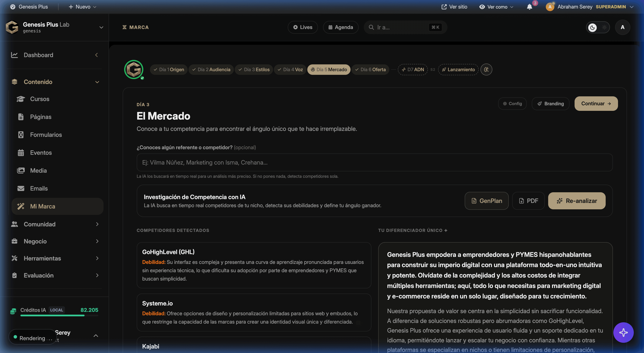Go to Día 6 Oferta step
The height and width of the screenshot is (353, 644).
370,69
